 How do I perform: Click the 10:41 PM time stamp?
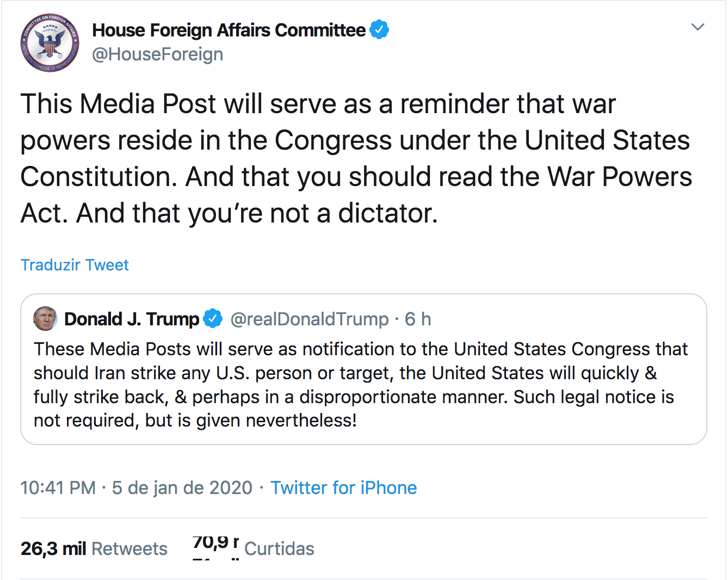[58, 488]
